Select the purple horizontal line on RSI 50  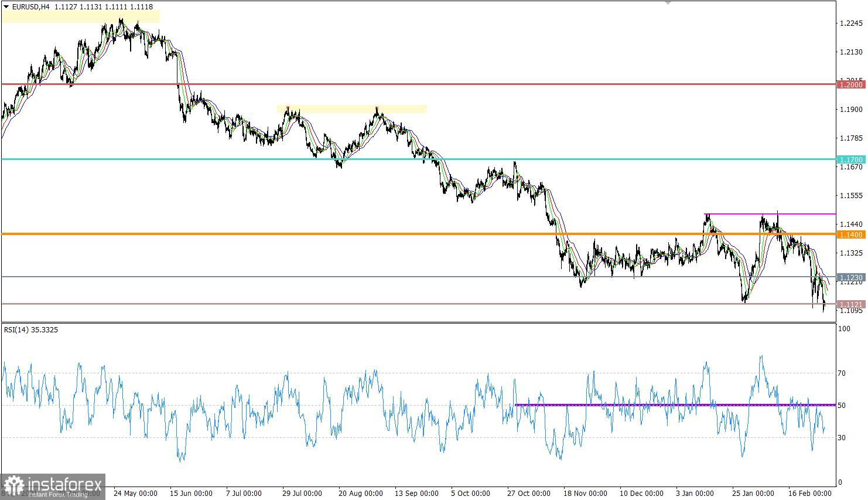tap(675, 404)
